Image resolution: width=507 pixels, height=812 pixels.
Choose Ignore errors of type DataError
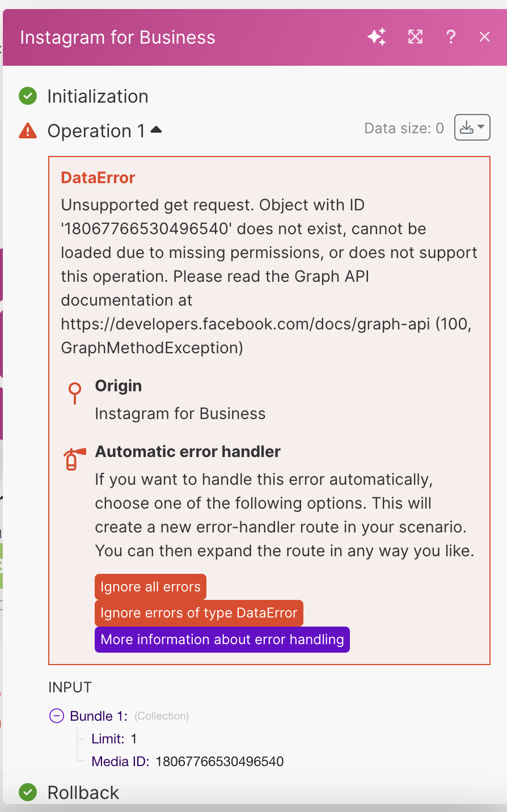tap(198, 613)
